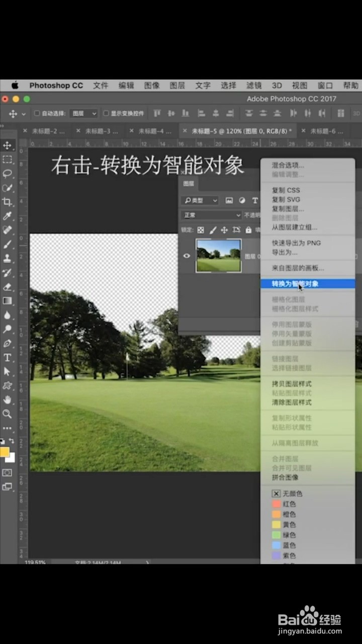Select the Eraser tool
The image size is (362, 644).
(x=7, y=287)
